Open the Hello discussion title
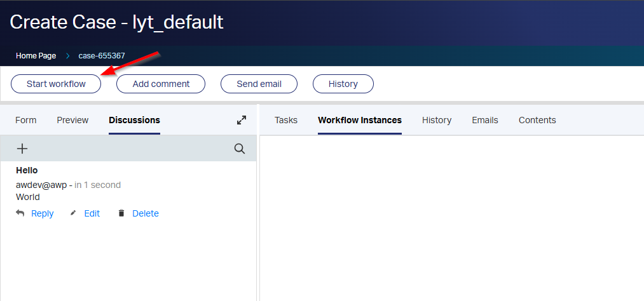Viewport: 644px width, 301px height. (x=27, y=170)
